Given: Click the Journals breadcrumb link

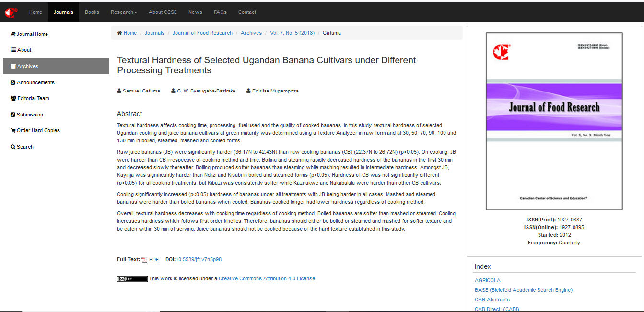Looking at the screenshot, I should tap(154, 33).
